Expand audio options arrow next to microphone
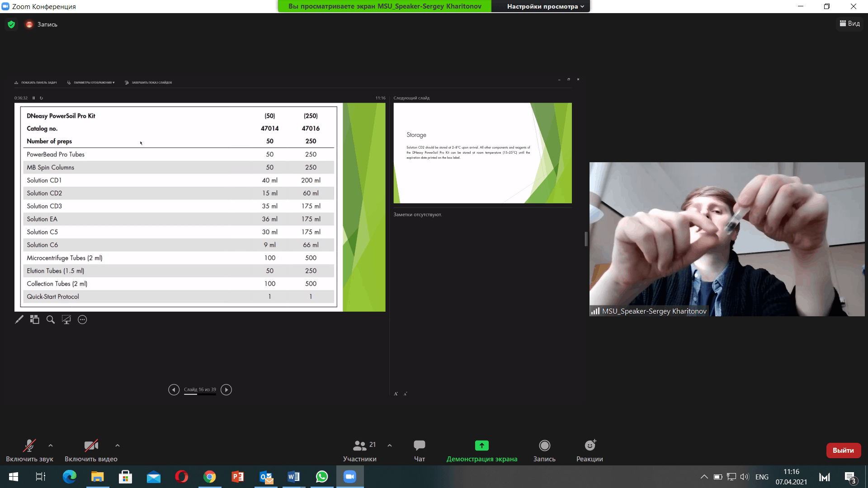 (51, 446)
